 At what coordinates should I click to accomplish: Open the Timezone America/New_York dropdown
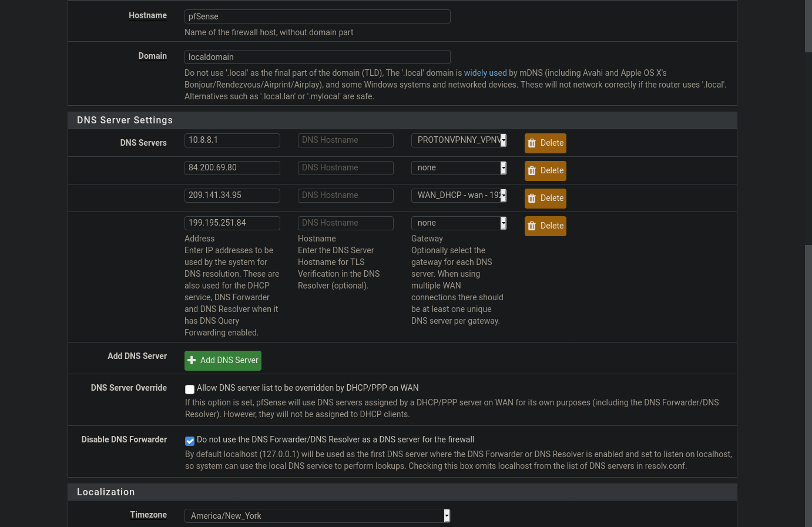[x=317, y=516]
